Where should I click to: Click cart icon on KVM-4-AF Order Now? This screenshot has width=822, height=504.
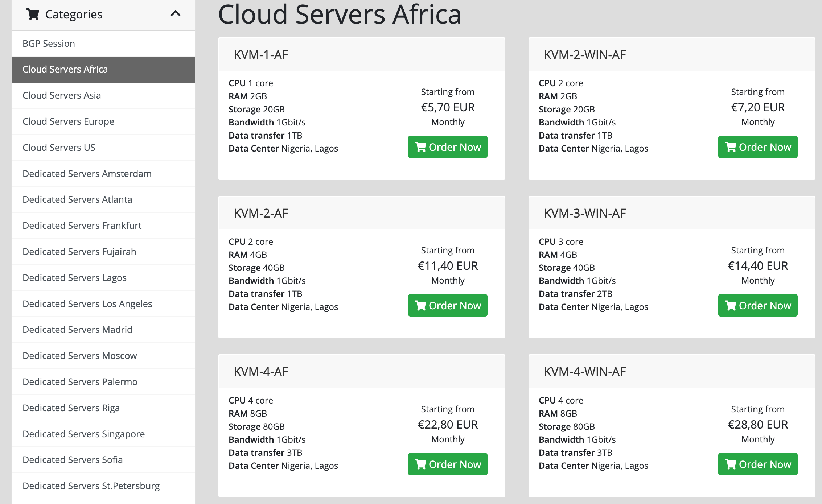(x=420, y=464)
